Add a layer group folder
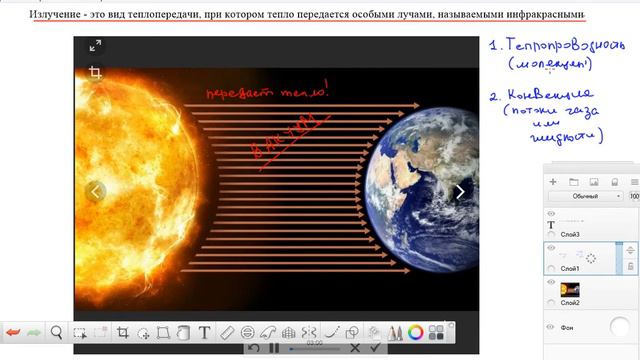Screen dimensions: 640x360 coord(573,182)
